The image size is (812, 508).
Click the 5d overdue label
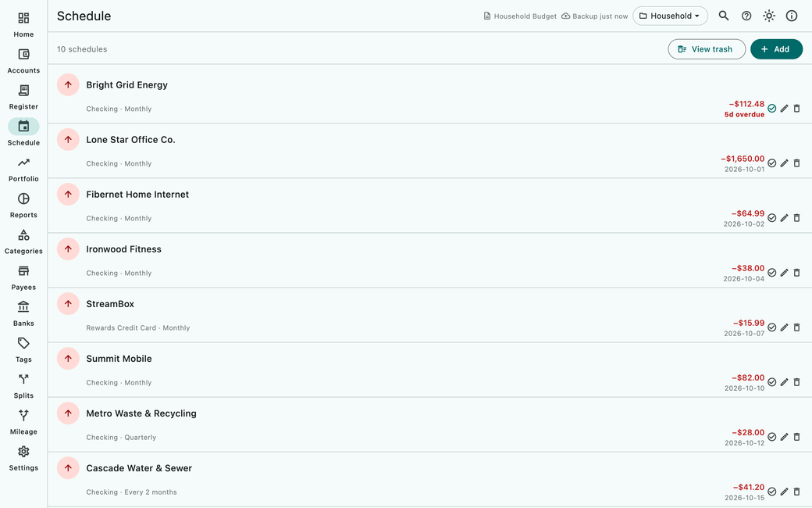point(744,115)
